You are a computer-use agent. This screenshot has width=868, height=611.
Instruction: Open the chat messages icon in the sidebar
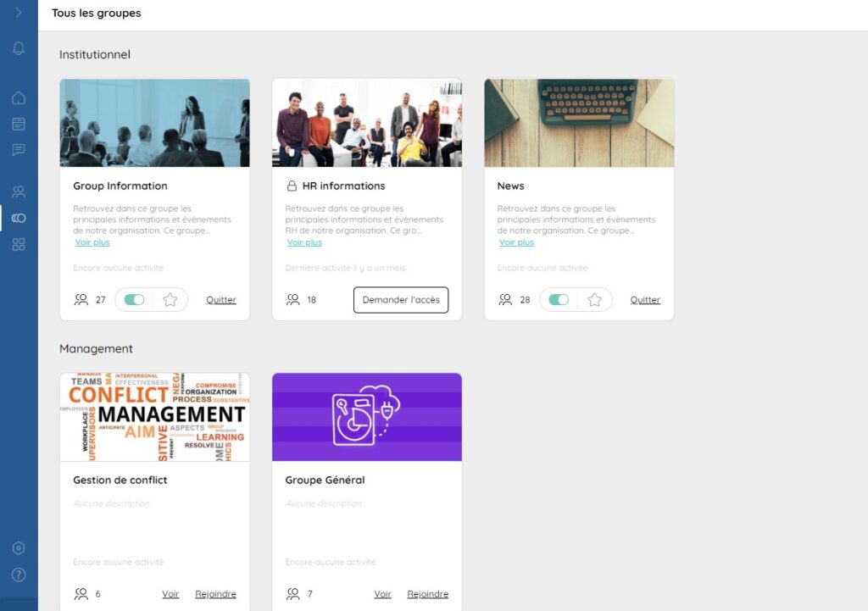point(19,150)
